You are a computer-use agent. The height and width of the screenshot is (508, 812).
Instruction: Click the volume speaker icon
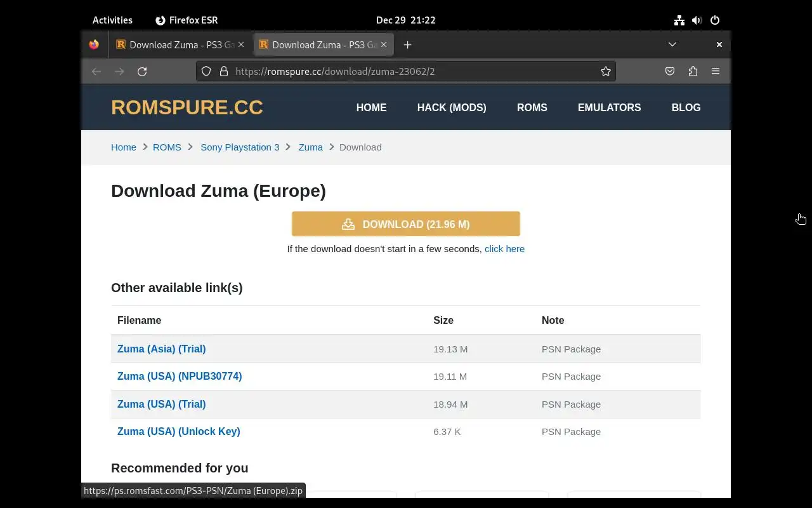pos(697,20)
